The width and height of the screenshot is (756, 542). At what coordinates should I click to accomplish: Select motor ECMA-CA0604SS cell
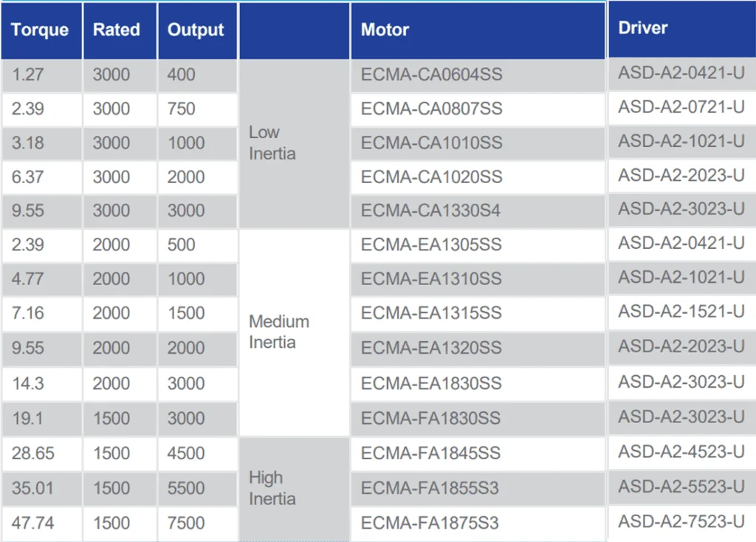(x=478, y=75)
